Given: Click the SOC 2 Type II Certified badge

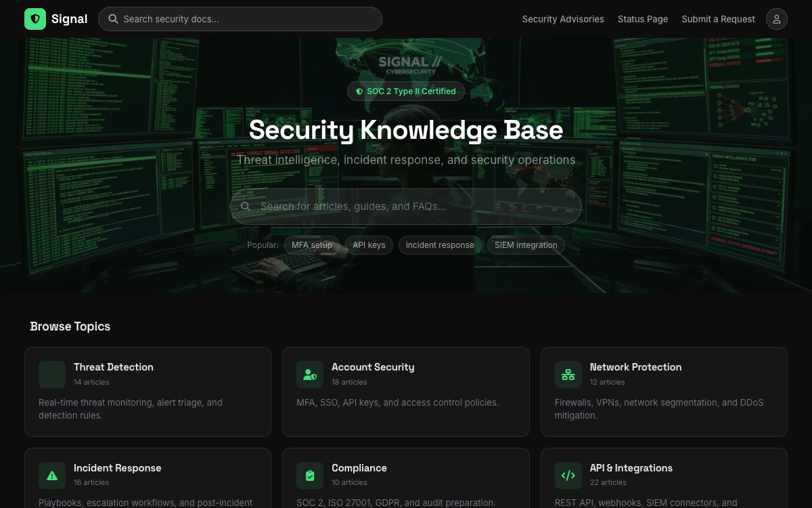Looking at the screenshot, I should [406, 91].
